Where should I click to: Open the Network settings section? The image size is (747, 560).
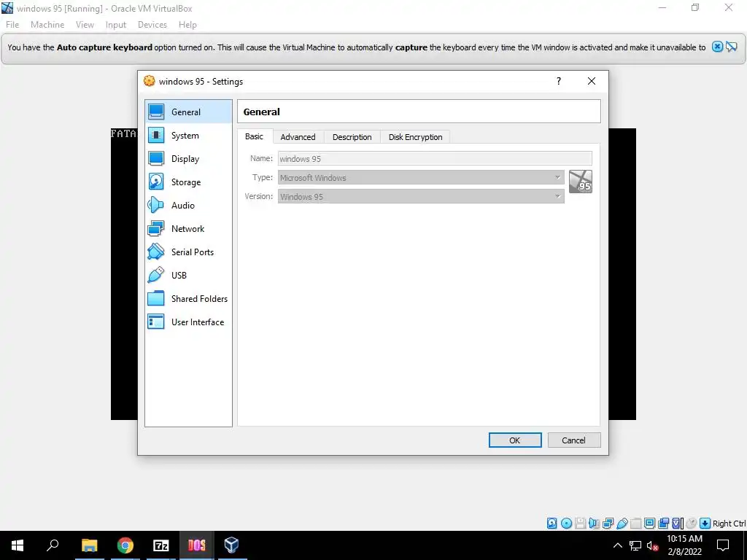point(188,228)
